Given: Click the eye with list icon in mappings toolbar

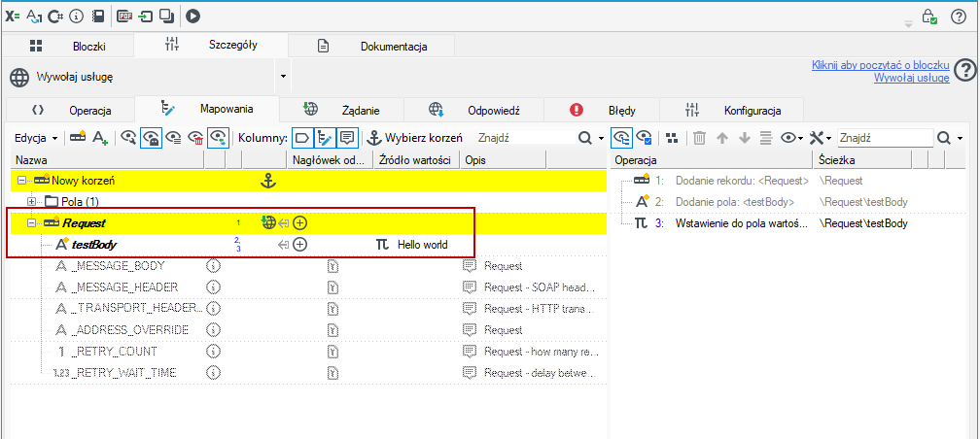Looking at the screenshot, I should [x=174, y=137].
